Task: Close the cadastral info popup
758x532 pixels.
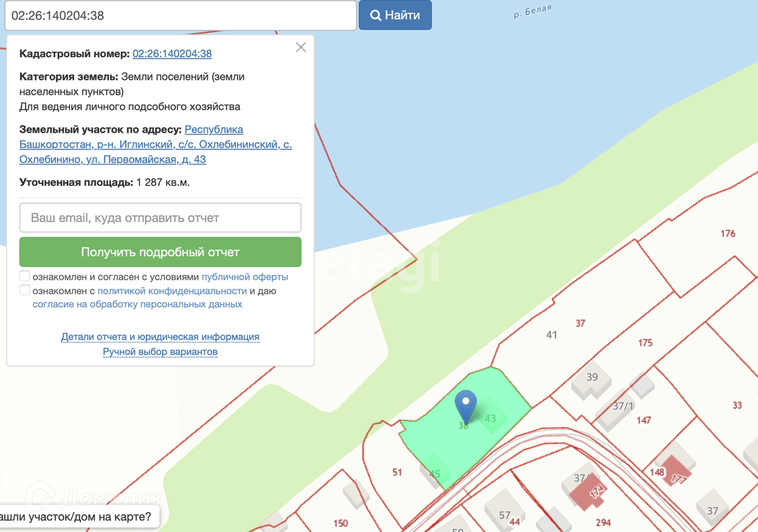Action: coord(301,47)
